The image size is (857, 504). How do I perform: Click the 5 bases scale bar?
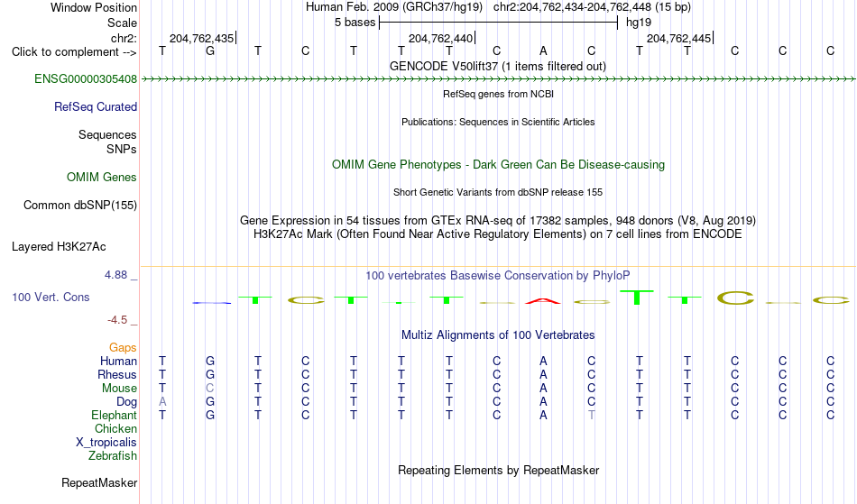498,23
